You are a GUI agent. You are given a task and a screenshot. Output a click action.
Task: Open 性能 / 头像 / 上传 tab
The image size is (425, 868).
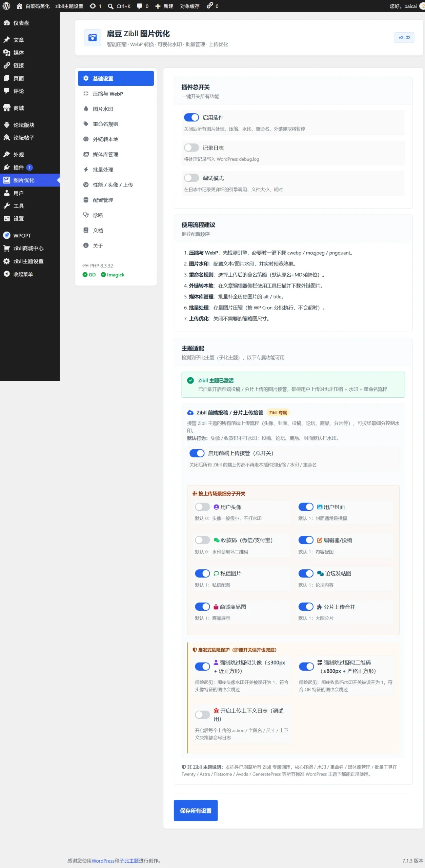pyautogui.click(x=116, y=185)
